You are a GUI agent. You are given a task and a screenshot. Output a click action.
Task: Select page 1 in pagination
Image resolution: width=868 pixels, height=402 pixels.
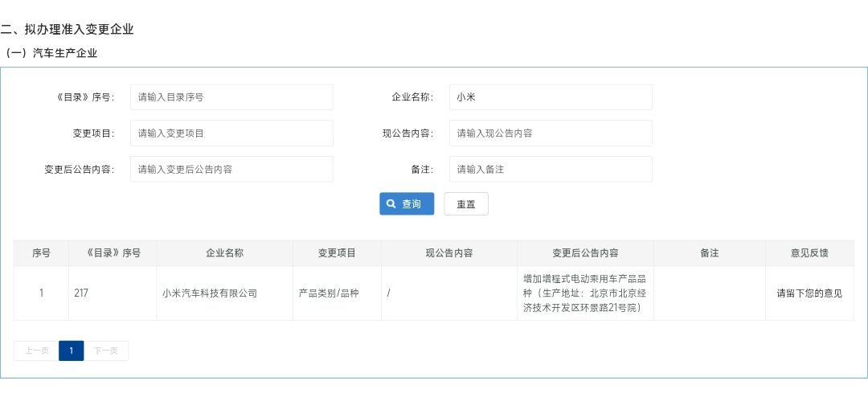[x=72, y=351]
